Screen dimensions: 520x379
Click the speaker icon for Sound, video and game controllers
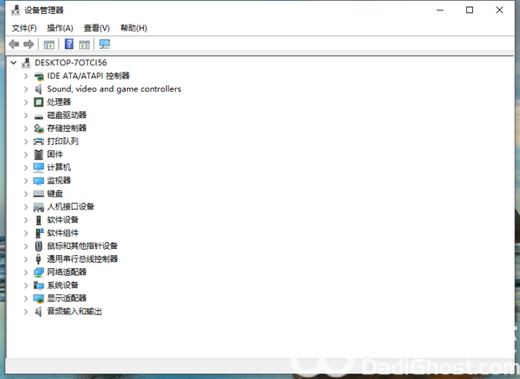click(39, 89)
